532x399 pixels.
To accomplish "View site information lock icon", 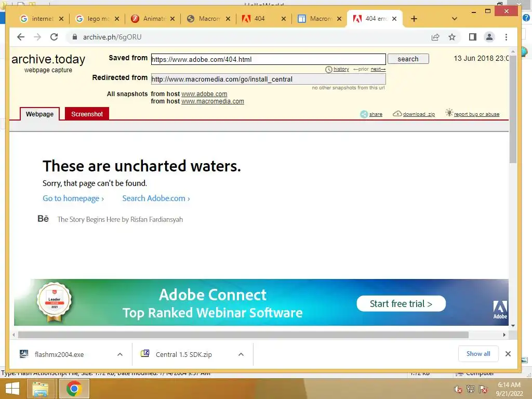I will [75, 37].
